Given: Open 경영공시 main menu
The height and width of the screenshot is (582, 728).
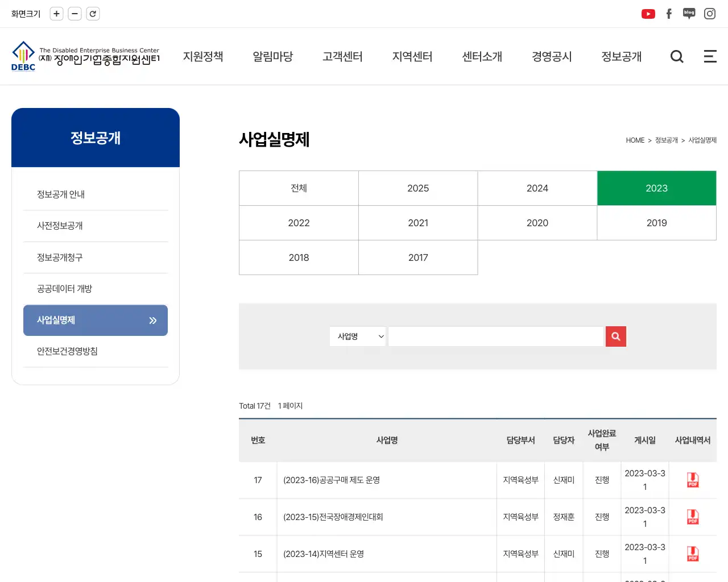Looking at the screenshot, I should point(552,56).
